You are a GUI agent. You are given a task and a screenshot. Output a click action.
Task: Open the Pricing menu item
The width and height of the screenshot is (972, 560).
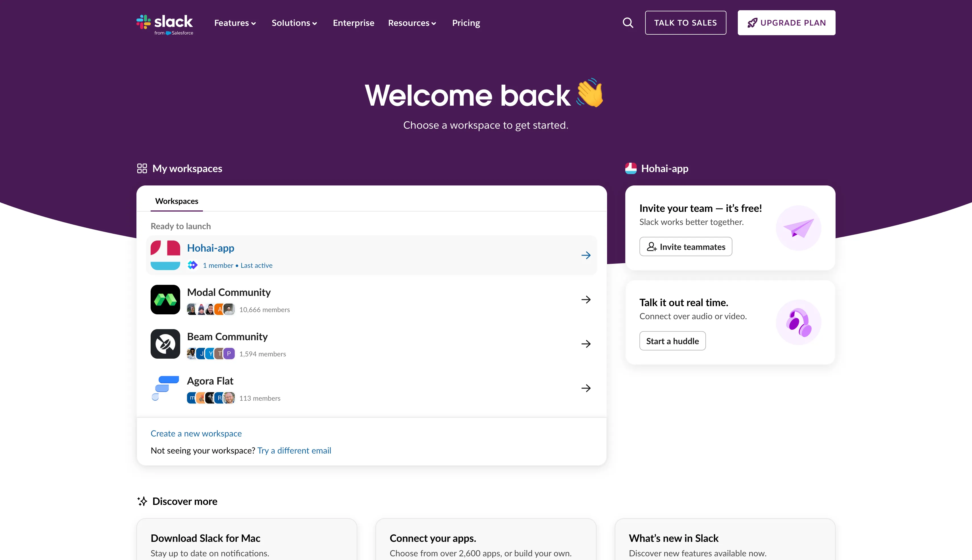(466, 23)
